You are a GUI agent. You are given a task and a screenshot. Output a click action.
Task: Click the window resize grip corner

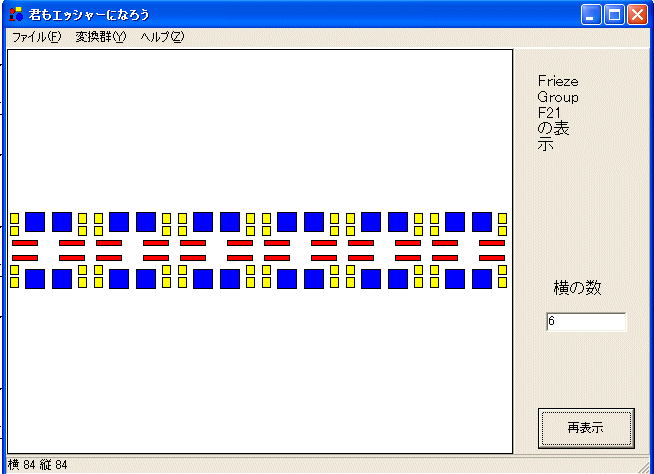tap(642, 467)
